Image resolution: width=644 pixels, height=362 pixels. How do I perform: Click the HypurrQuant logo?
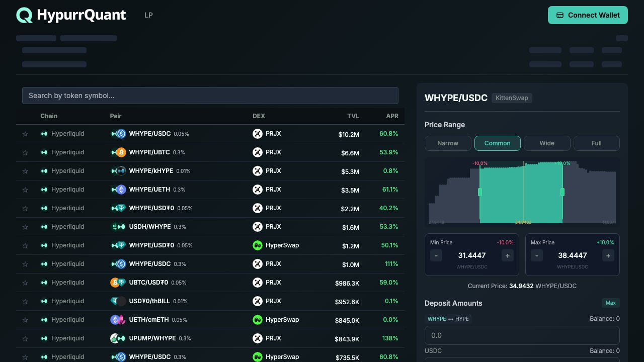tap(71, 15)
